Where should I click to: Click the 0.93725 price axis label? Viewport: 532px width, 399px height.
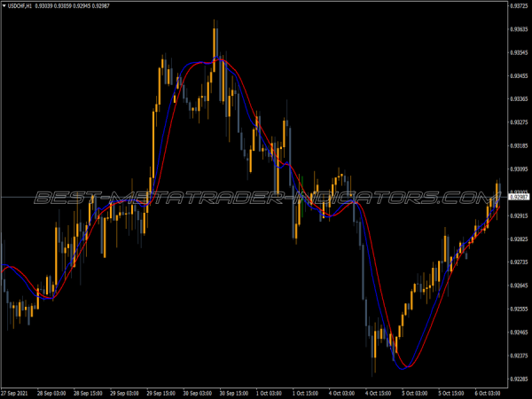[519, 6]
